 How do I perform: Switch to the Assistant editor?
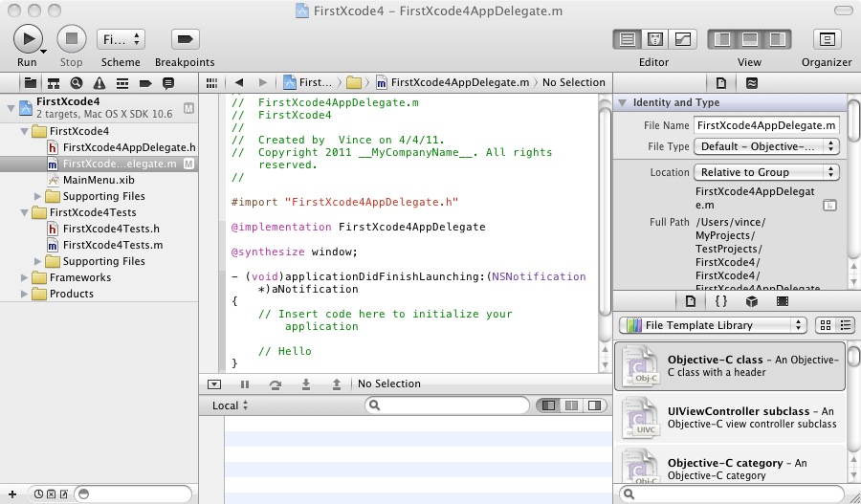(x=655, y=39)
